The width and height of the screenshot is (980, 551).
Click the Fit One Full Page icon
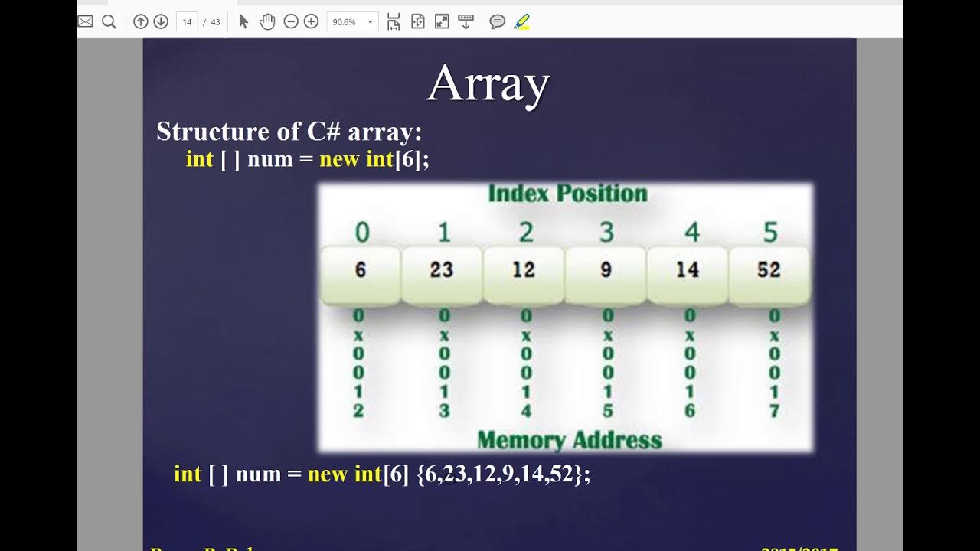click(418, 21)
